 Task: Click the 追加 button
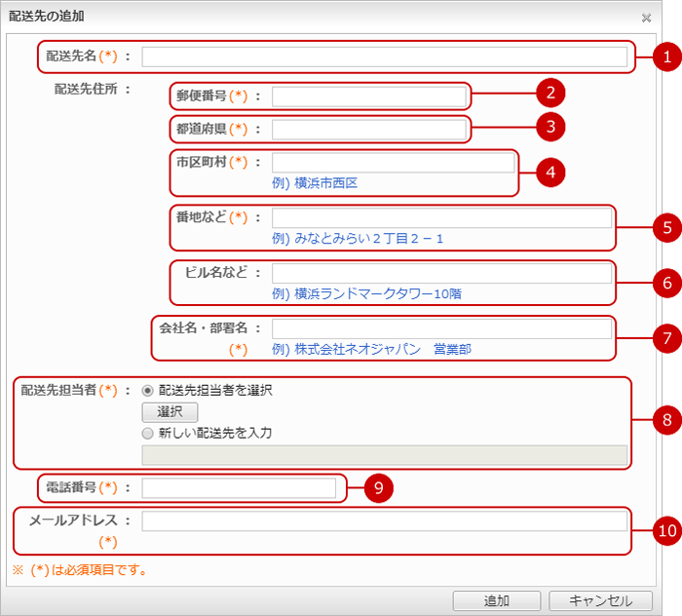[x=496, y=600]
